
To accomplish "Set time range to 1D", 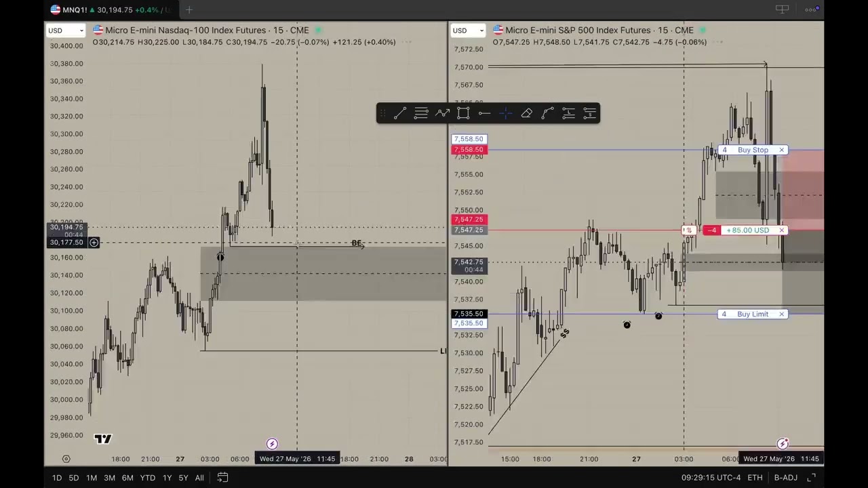I will [57, 478].
